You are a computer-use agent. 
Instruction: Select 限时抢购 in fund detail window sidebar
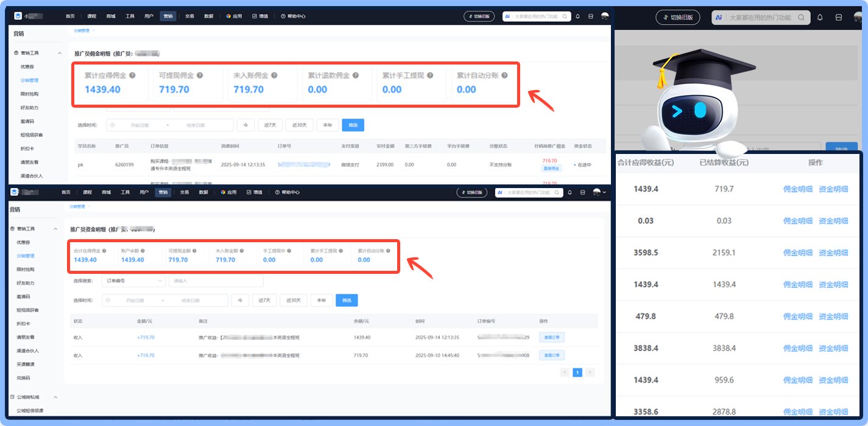pos(26,269)
